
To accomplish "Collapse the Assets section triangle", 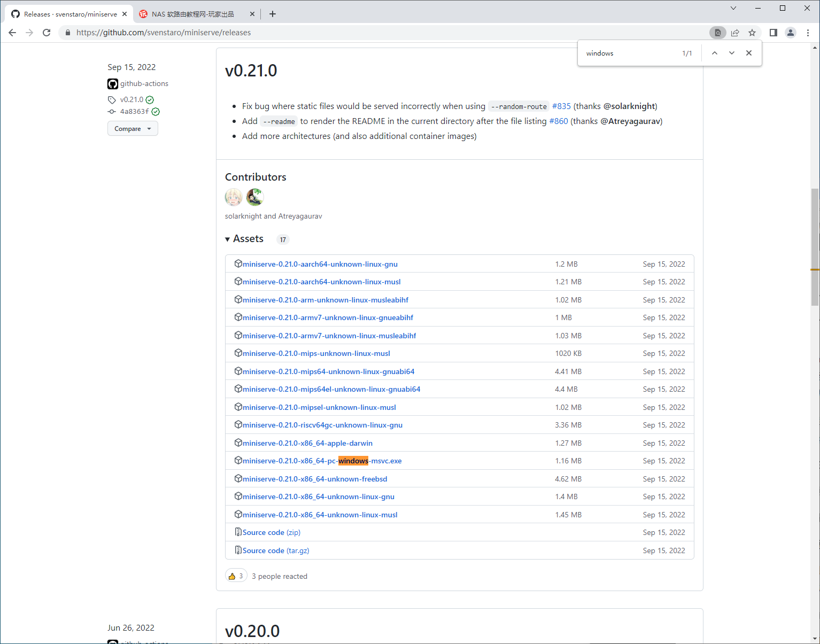I will (x=228, y=239).
